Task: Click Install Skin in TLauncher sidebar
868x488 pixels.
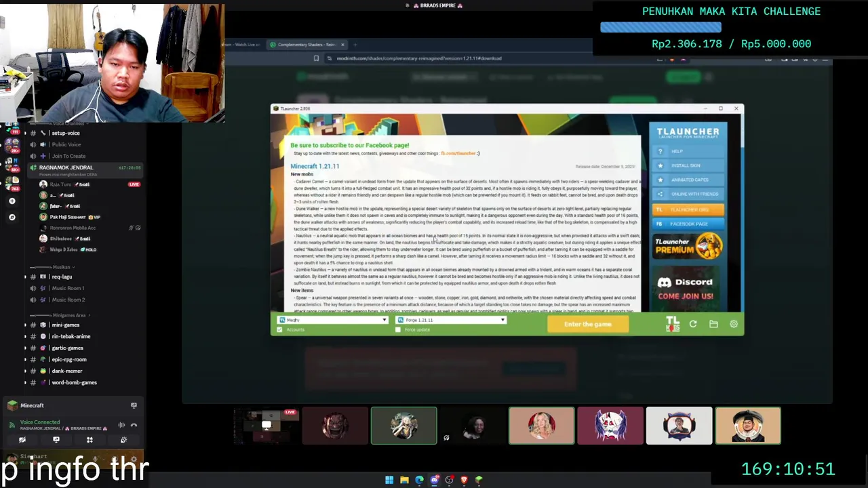Action: coord(688,165)
